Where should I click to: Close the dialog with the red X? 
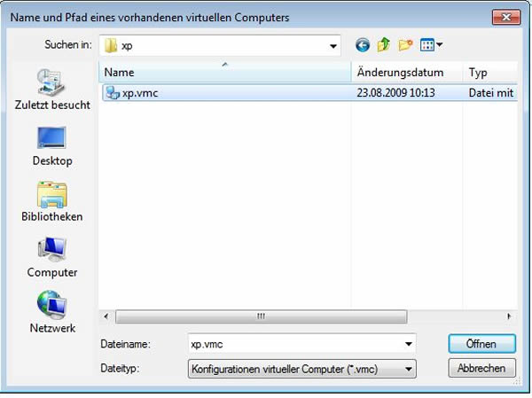pos(506,17)
